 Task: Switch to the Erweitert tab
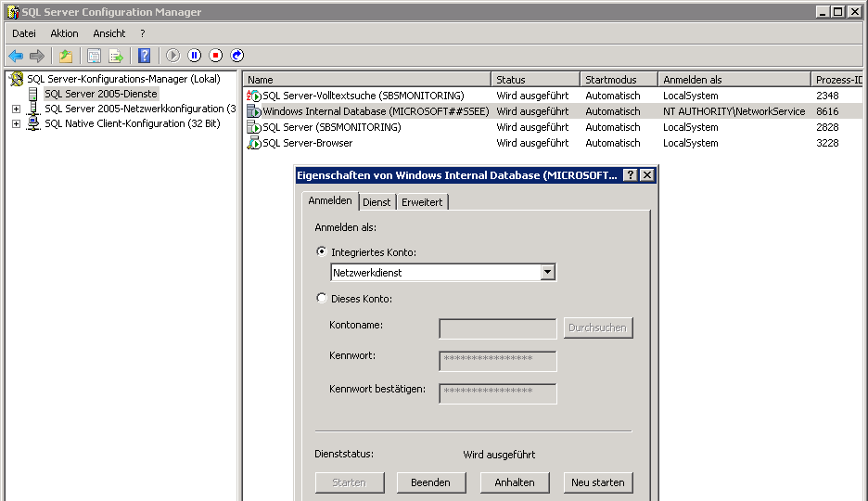pos(422,202)
